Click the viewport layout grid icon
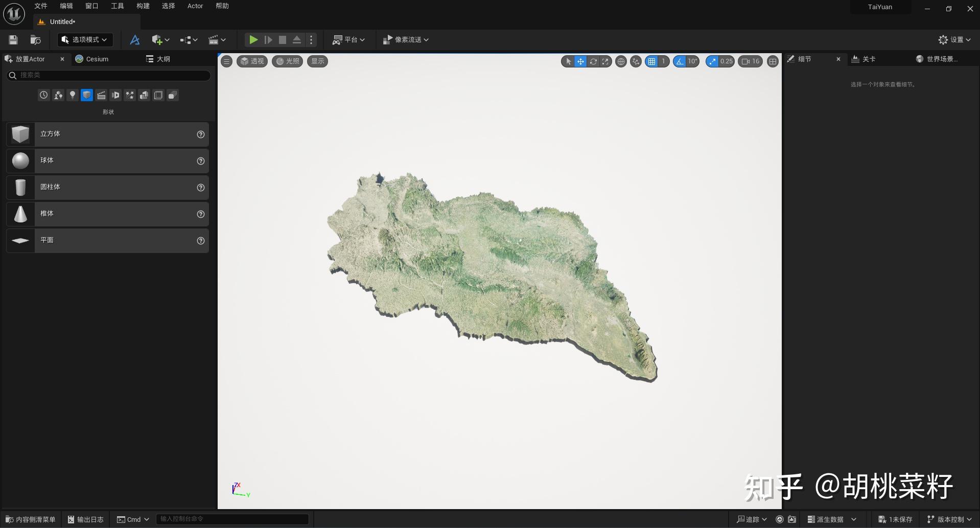Image resolution: width=980 pixels, height=528 pixels. coord(772,61)
